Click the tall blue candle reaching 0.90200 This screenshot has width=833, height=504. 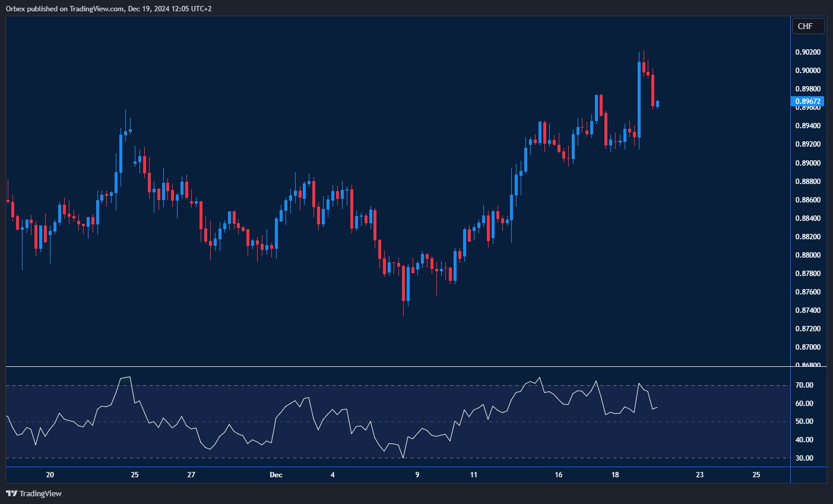(639, 98)
